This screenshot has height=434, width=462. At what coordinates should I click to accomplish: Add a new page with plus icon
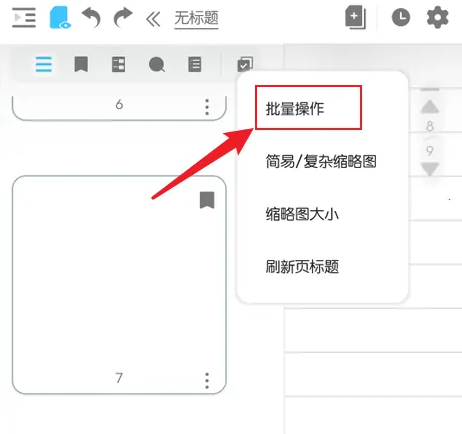[x=355, y=17]
